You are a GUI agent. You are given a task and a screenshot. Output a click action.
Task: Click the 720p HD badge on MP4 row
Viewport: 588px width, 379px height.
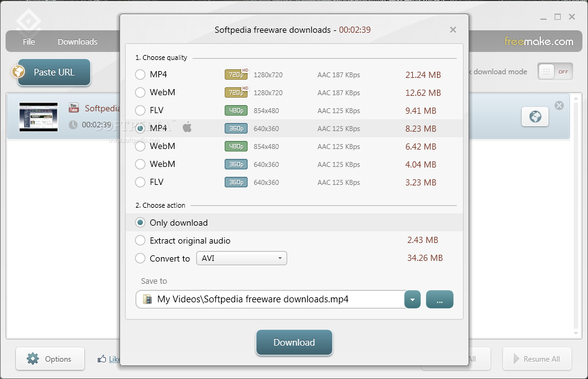click(236, 74)
